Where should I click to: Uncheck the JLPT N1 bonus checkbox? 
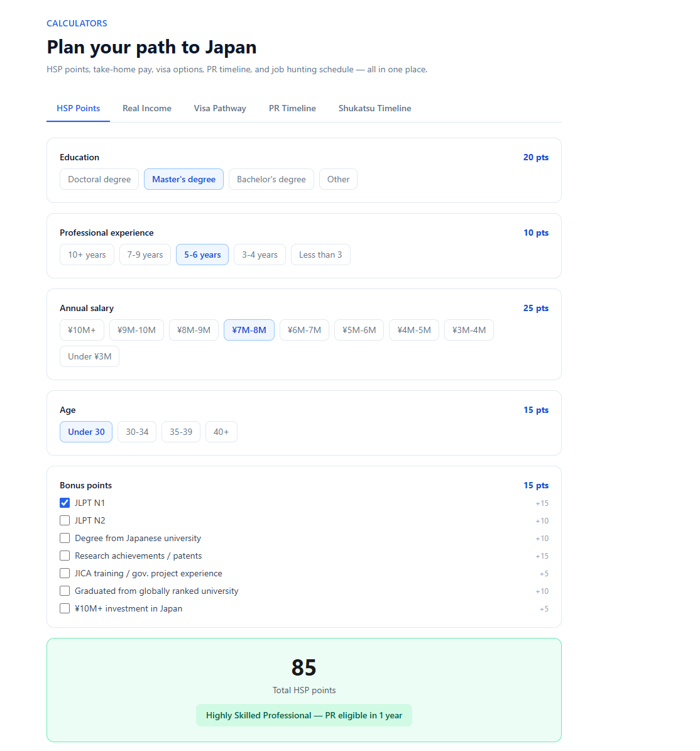(65, 503)
